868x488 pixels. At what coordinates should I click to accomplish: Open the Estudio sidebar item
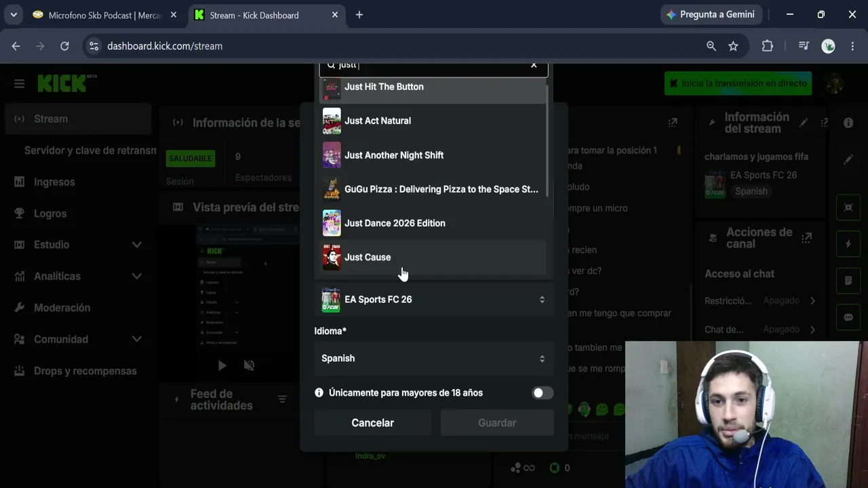pyautogui.click(x=52, y=245)
